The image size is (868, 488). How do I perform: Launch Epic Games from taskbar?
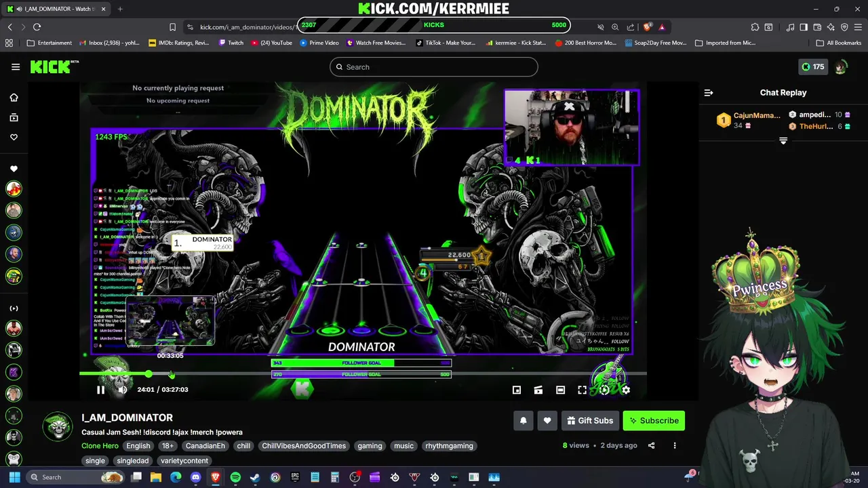[295, 477]
